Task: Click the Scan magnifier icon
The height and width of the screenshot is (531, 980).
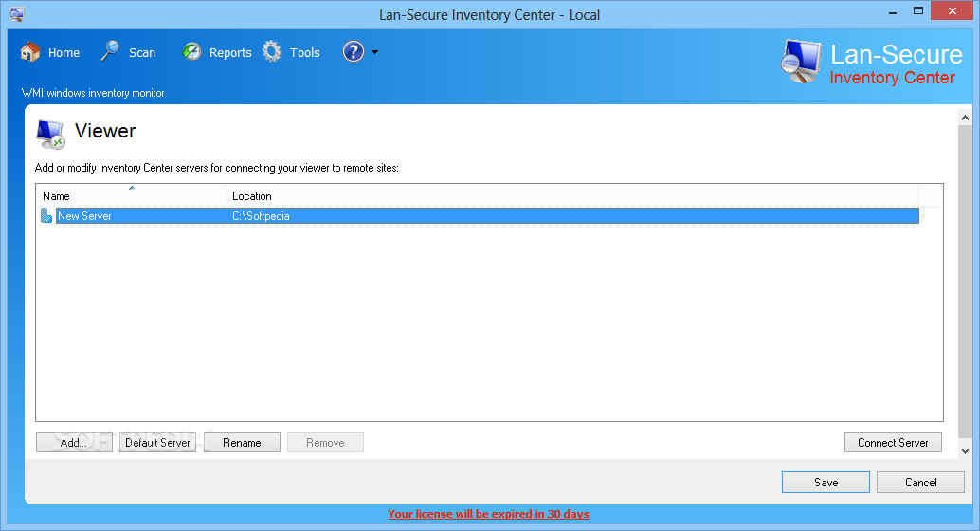Action: [x=110, y=50]
